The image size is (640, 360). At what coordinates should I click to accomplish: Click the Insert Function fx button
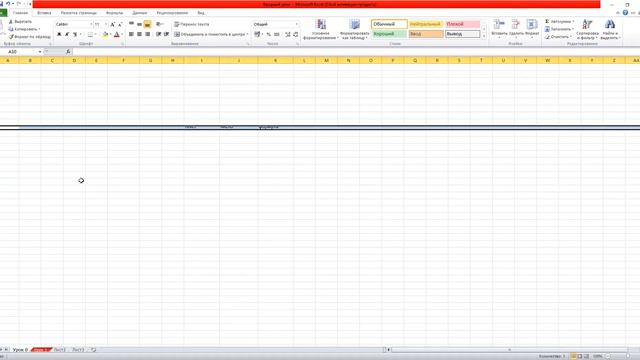pyautogui.click(x=68, y=52)
